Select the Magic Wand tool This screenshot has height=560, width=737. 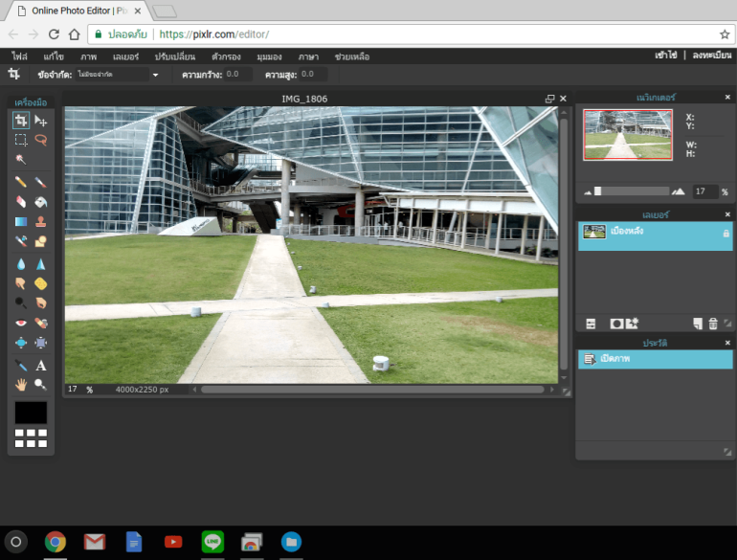[21, 159]
